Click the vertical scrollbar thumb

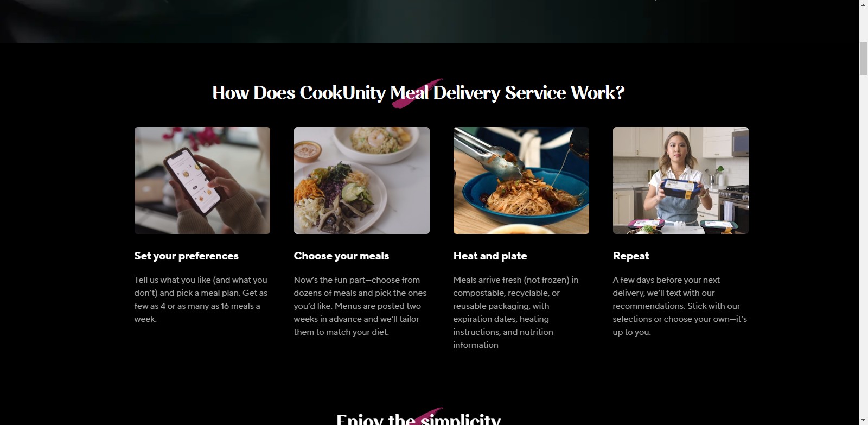(863, 58)
